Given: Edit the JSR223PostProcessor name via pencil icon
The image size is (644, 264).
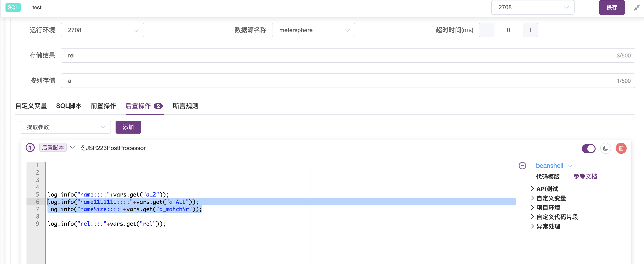Looking at the screenshot, I should point(82,148).
